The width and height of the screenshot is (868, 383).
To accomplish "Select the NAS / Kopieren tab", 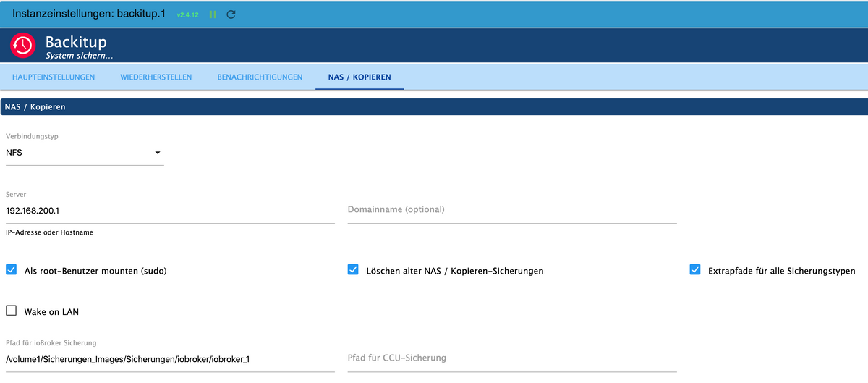I will tap(359, 77).
